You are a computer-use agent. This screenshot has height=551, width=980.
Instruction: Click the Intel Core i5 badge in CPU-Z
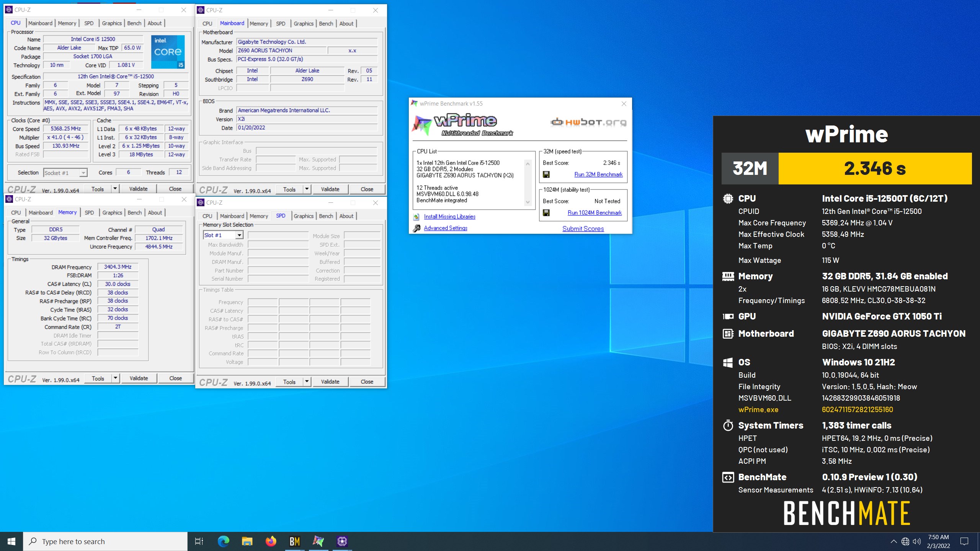click(x=168, y=52)
